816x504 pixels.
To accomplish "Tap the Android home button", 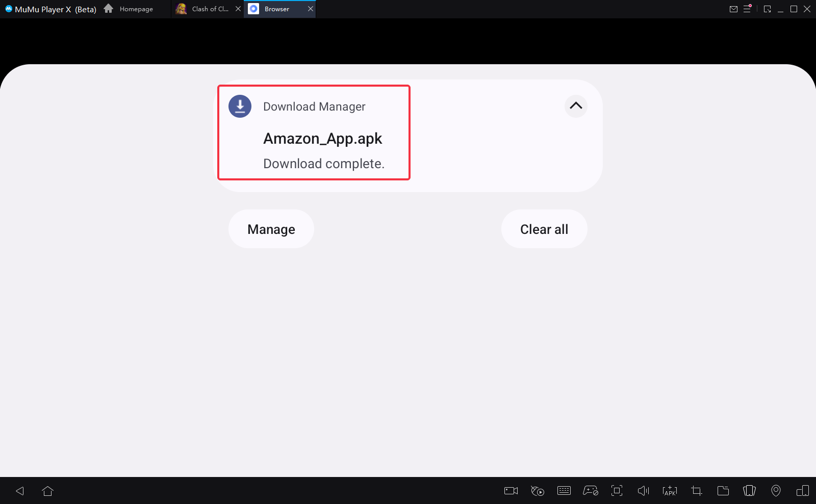I will [48, 491].
